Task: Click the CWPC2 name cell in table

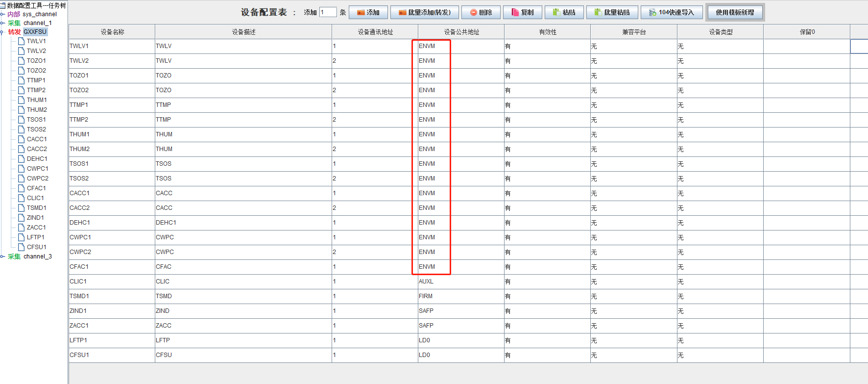Action: click(x=112, y=252)
